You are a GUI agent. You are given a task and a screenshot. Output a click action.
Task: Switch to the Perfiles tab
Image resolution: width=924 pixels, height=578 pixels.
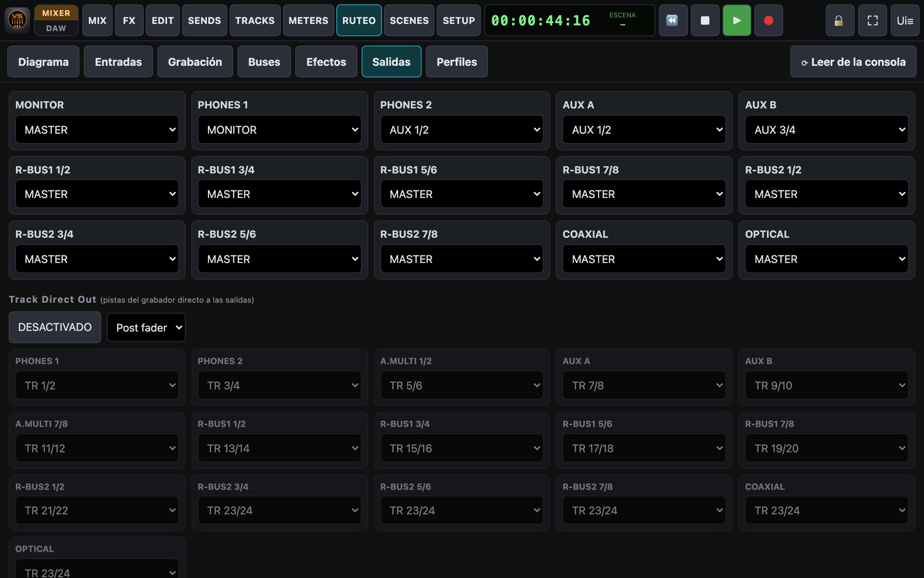pyautogui.click(x=457, y=62)
